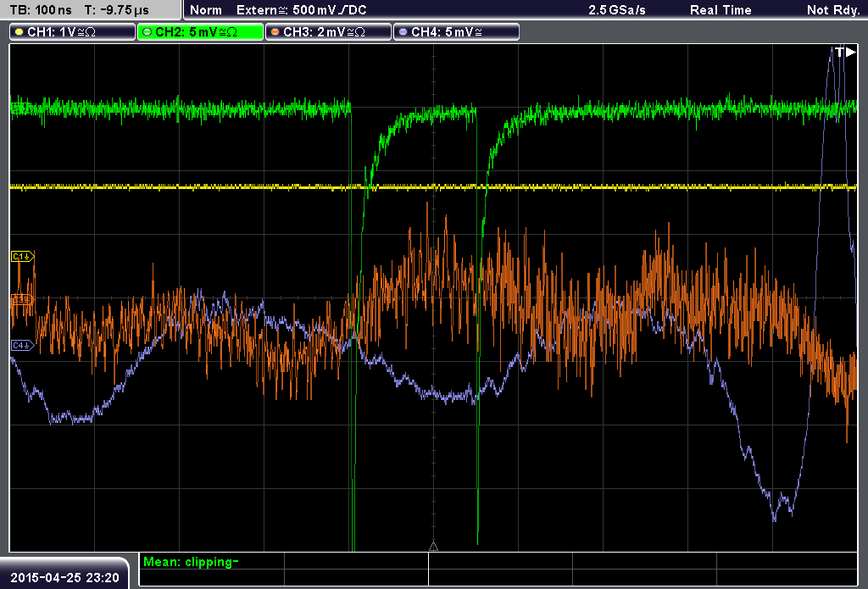
Task: Click the trigger position T marker
Action: point(845,52)
